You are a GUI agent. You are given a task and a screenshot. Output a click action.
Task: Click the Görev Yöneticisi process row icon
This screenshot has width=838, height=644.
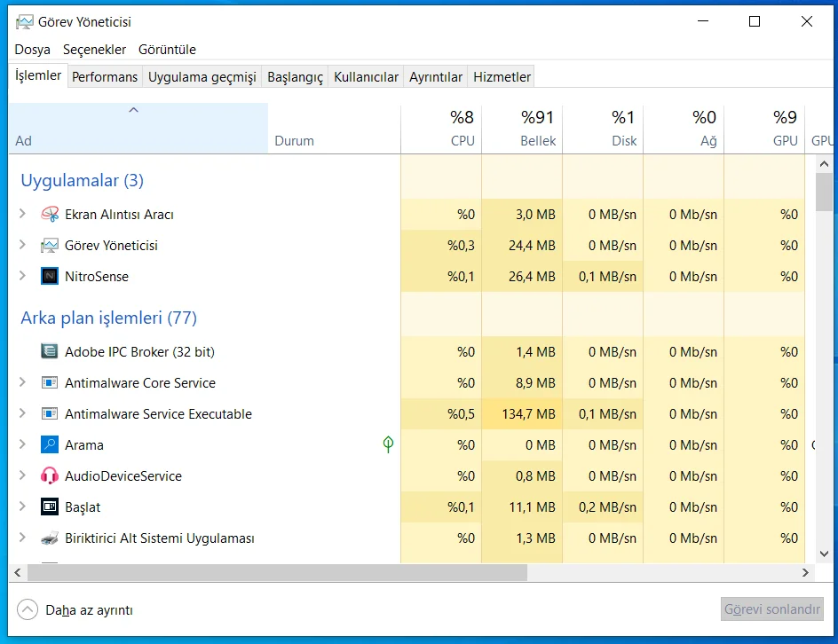(50, 245)
